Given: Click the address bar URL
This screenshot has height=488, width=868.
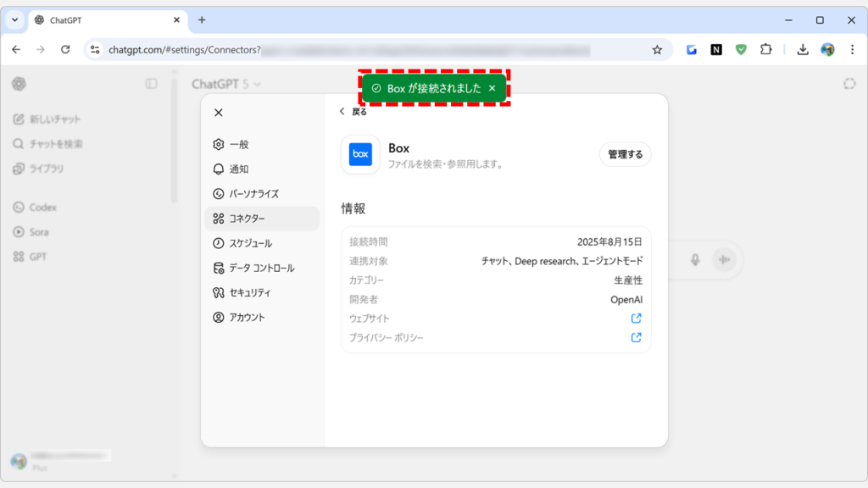Looking at the screenshot, I should pos(184,50).
